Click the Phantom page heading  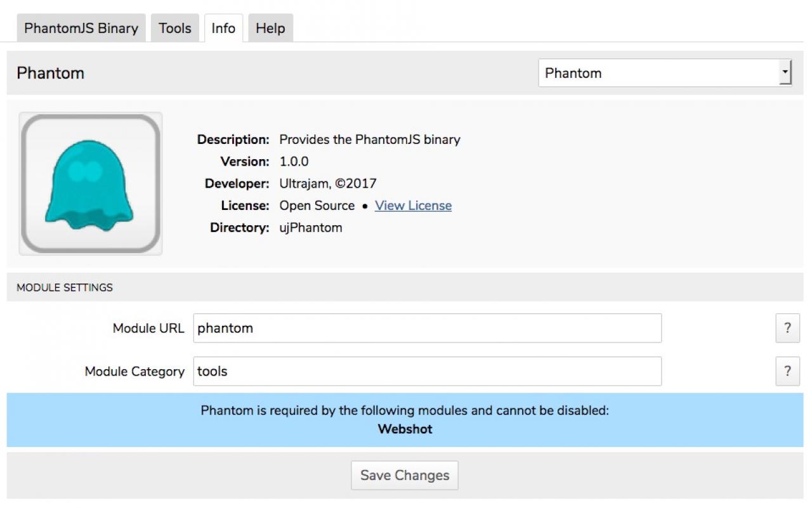point(51,73)
